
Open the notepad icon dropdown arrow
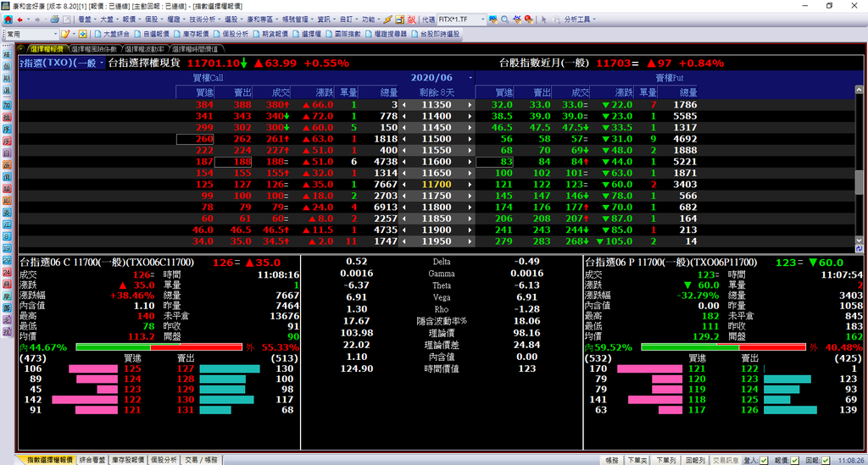tap(73, 34)
